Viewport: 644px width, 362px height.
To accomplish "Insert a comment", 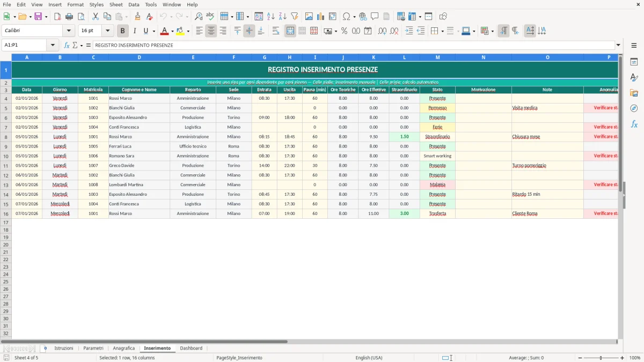I will pos(375,17).
